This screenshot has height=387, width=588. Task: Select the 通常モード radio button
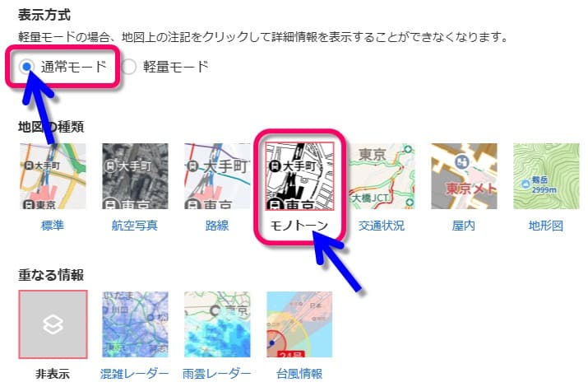click(x=26, y=67)
